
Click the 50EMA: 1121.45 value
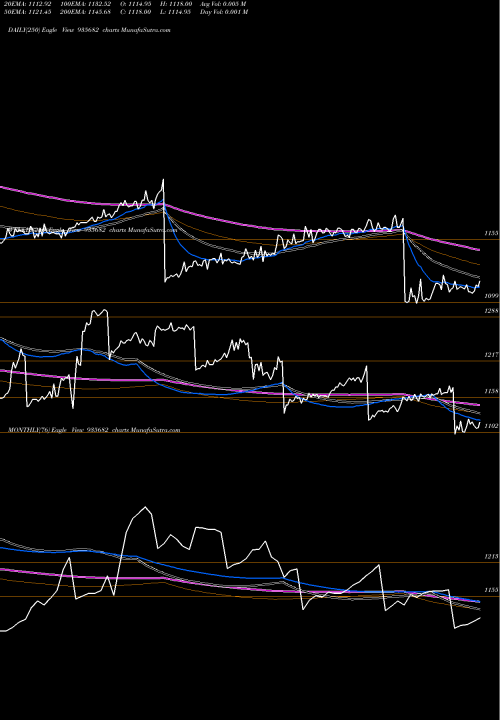tap(28, 12)
